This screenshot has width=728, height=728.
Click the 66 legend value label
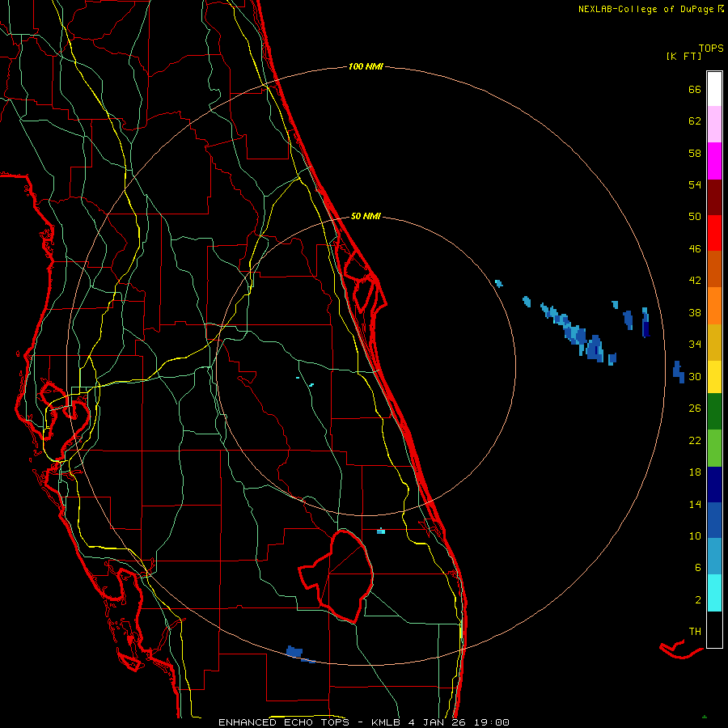[x=695, y=90]
